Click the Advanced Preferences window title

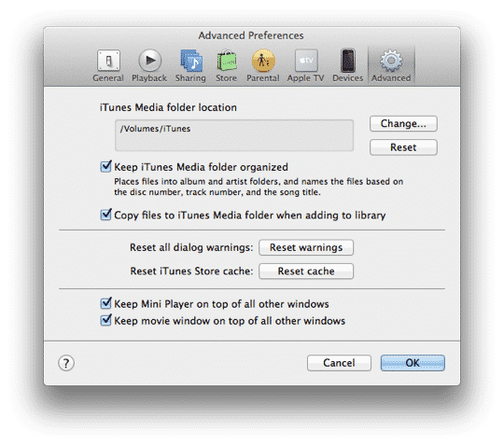[x=251, y=35]
